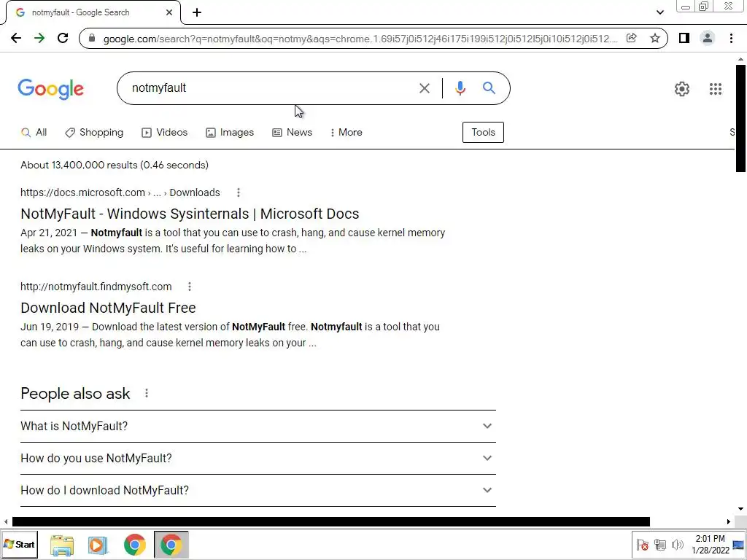Launch Windows Media Player from the taskbar

click(x=98, y=545)
